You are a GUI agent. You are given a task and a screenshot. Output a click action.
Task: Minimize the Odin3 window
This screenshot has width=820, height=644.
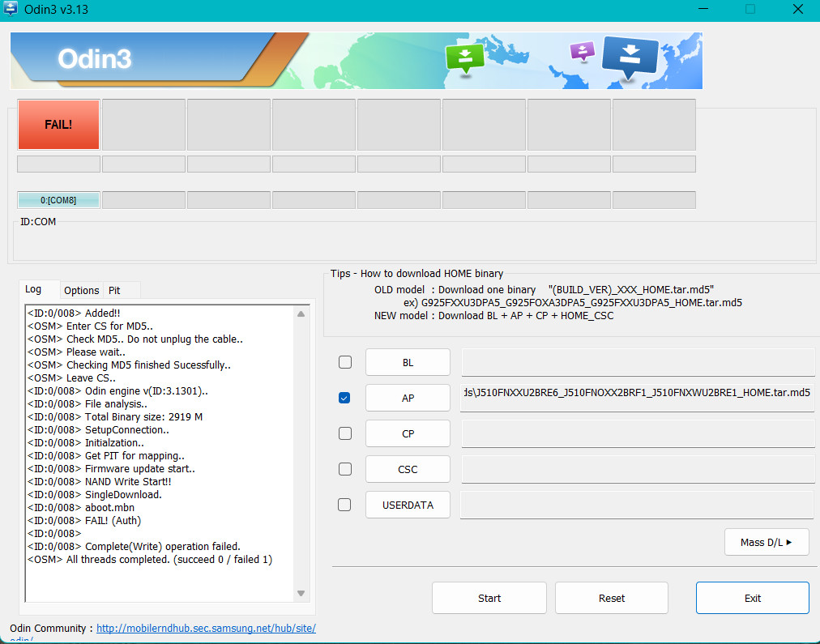pyautogui.click(x=703, y=10)
